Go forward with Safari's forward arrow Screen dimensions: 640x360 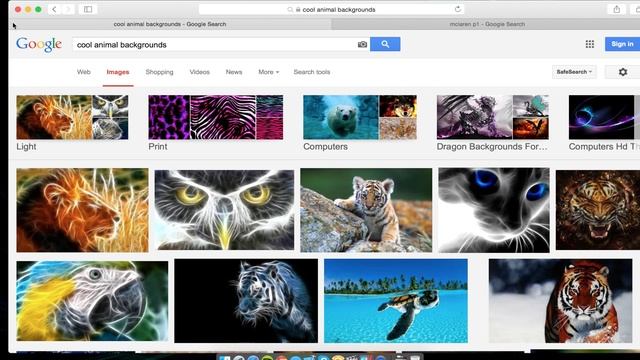(x=68, y=9)
